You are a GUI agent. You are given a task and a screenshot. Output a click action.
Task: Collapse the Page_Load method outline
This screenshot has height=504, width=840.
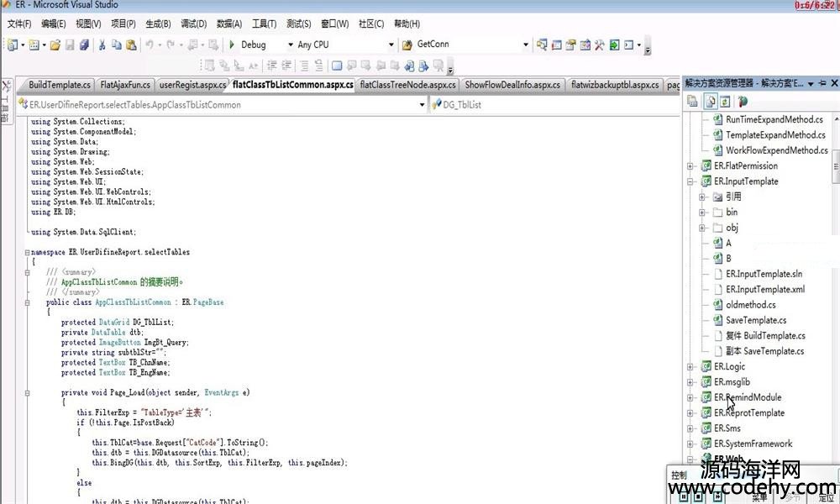pos(27,392)
